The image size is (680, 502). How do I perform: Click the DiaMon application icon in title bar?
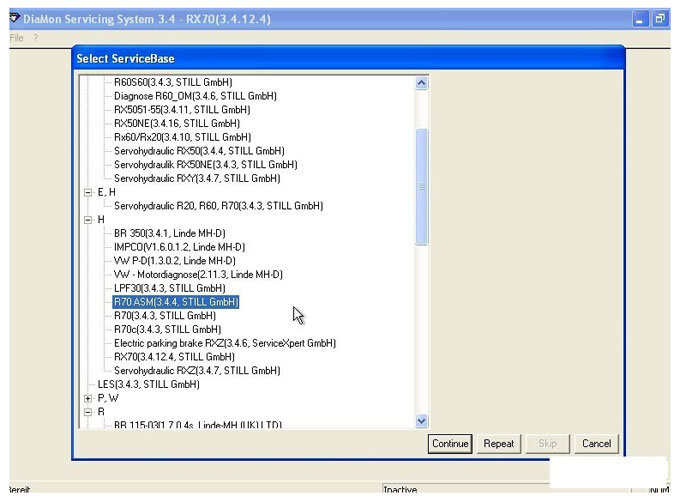click(14, 18)
